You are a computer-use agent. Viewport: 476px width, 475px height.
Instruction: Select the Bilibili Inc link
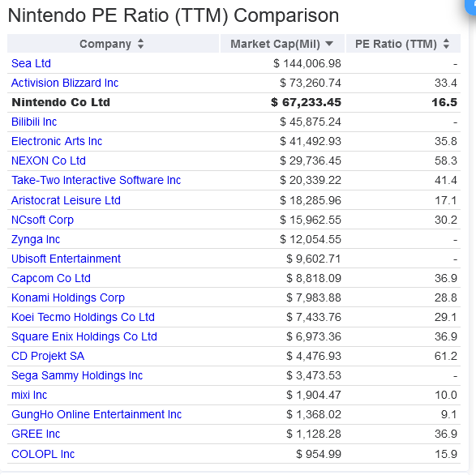(x=34, y=122)
